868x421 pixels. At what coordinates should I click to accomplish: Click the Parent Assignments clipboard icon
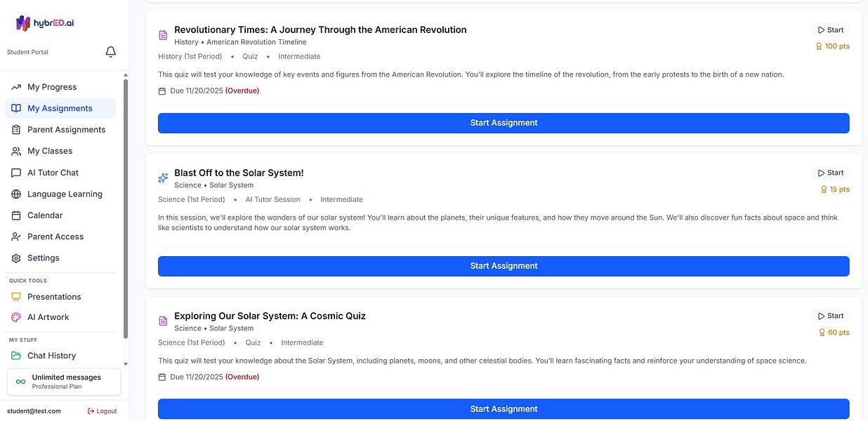click(16, 130)
